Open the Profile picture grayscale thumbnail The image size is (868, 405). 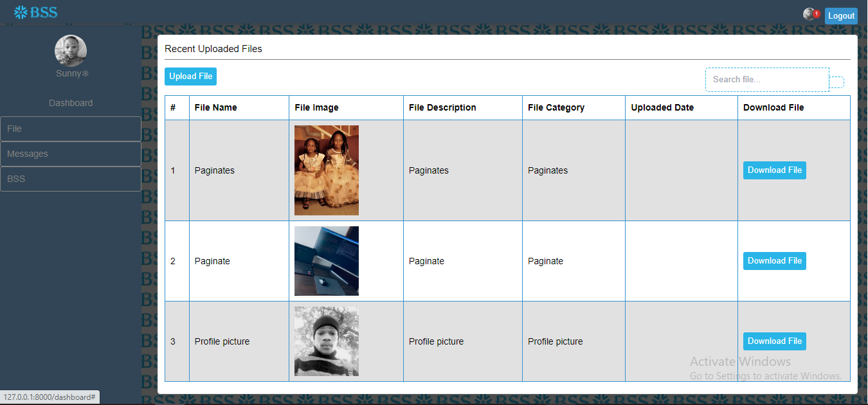point(327,341)
